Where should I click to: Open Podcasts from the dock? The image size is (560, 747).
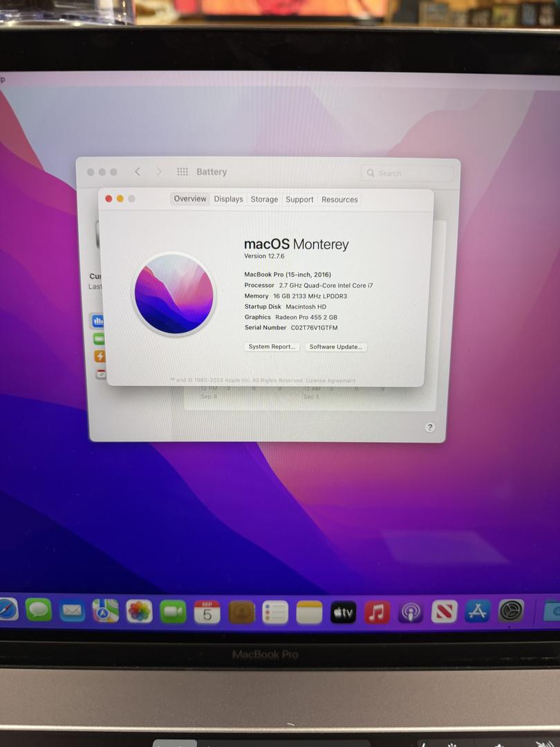411,612
